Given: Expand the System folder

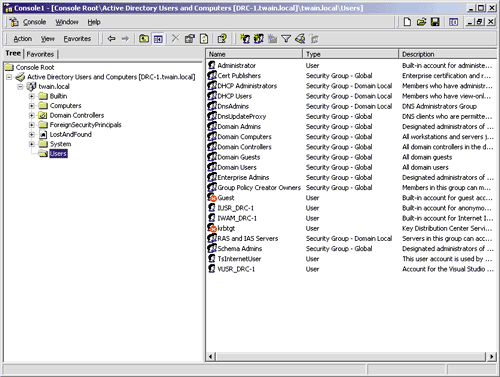Looking at the screenshot, I should click(x=32, y=144).
